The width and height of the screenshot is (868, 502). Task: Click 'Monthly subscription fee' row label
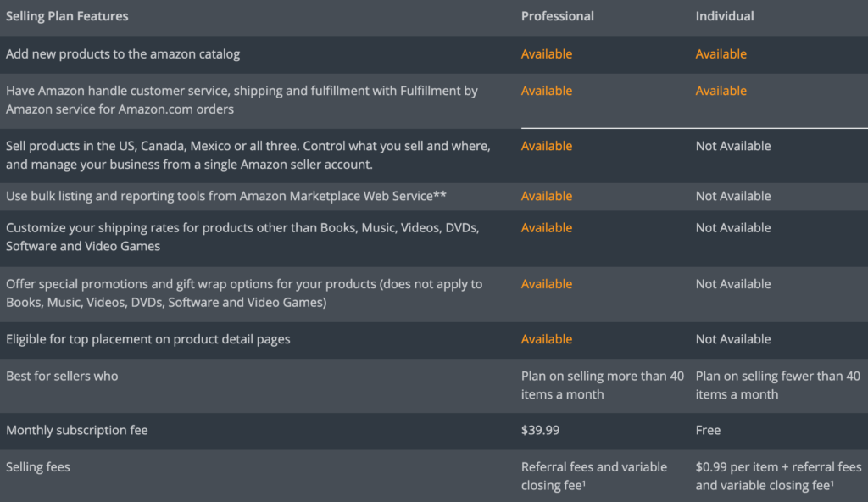76,430
